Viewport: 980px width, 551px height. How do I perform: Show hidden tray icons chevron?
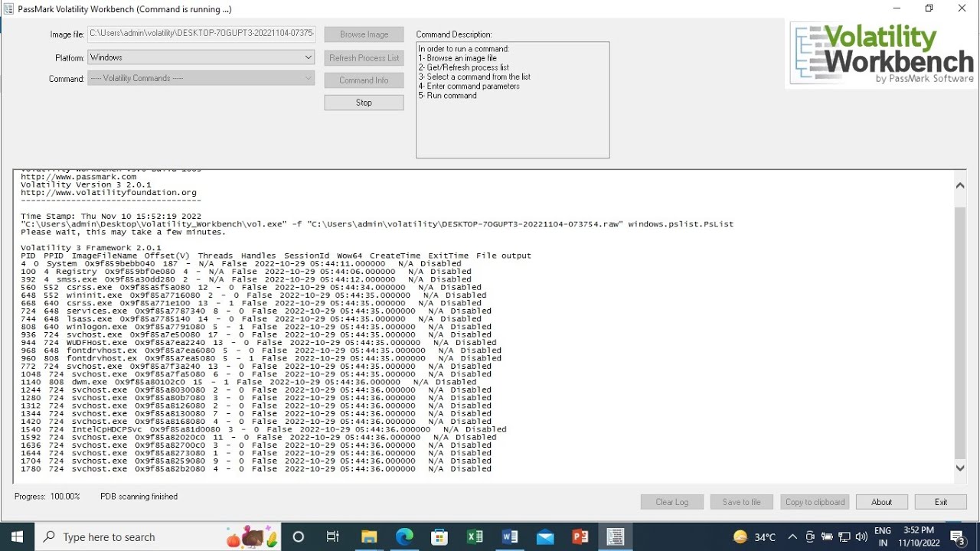click(x=792, y=537)
